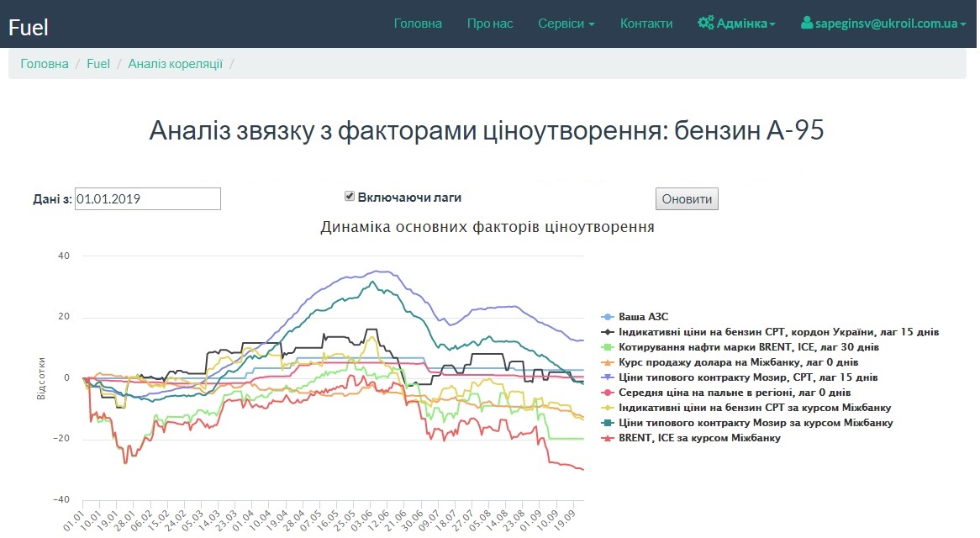
Task: Click the 'Дані з' date input field
Action: click(x=147, y=198)
